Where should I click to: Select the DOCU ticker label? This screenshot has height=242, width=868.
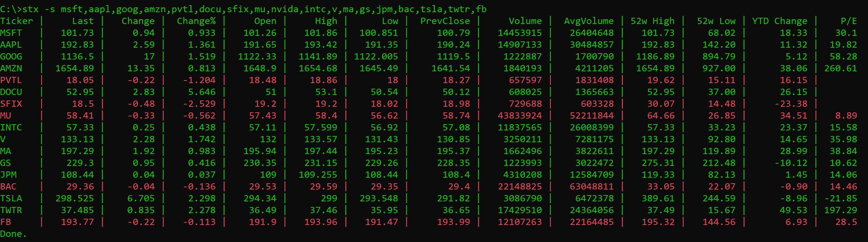[11, 92]
